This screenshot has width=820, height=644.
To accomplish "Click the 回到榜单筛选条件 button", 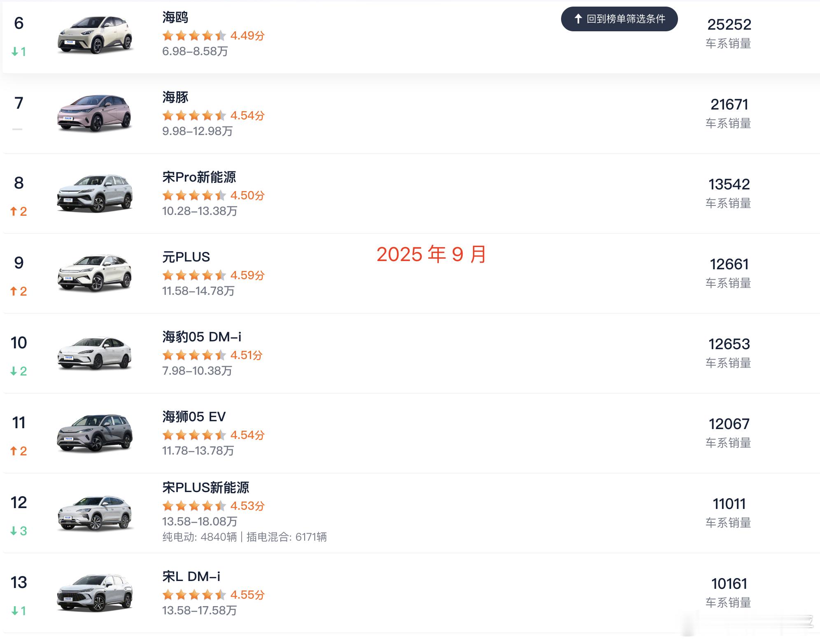I will point(619,19).
